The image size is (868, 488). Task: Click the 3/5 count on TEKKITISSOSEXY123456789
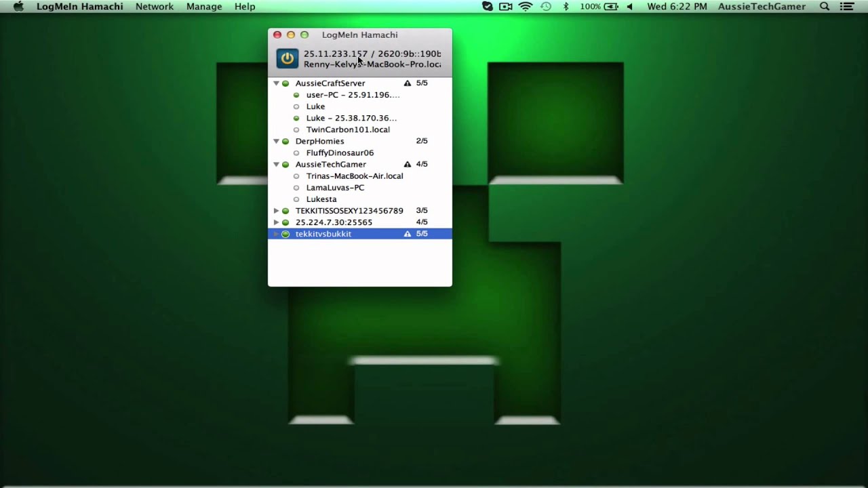point(422,211)
